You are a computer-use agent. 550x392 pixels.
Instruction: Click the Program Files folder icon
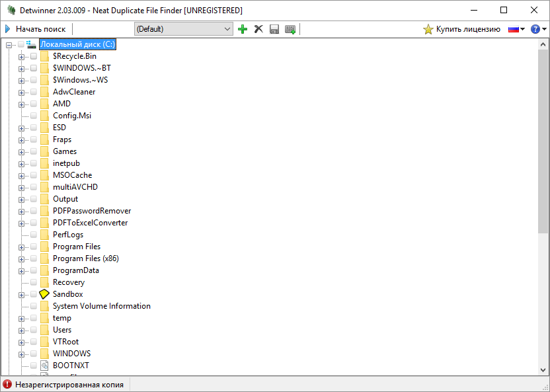tap(44, 247)
